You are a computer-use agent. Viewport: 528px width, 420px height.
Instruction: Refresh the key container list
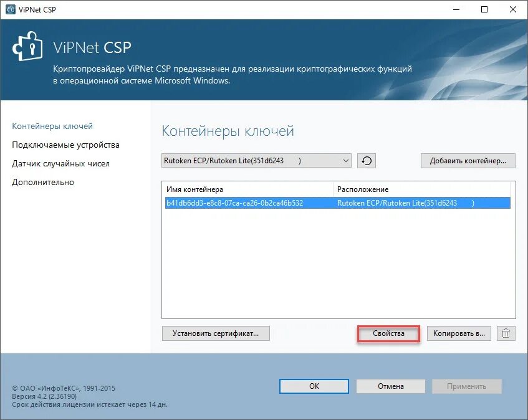point(367,161)
